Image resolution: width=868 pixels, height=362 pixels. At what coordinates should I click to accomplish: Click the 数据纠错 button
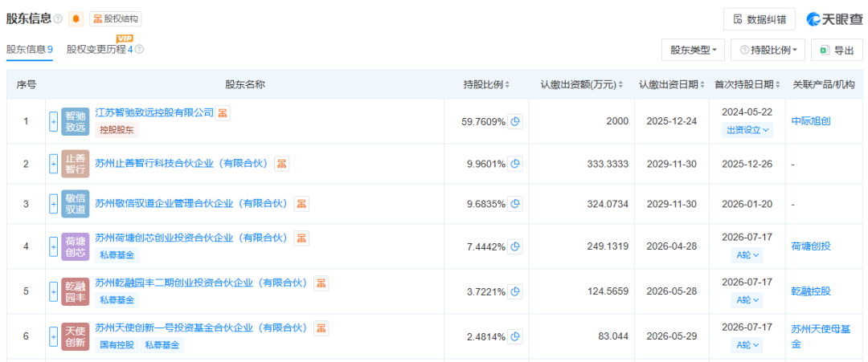click(759, 19)
